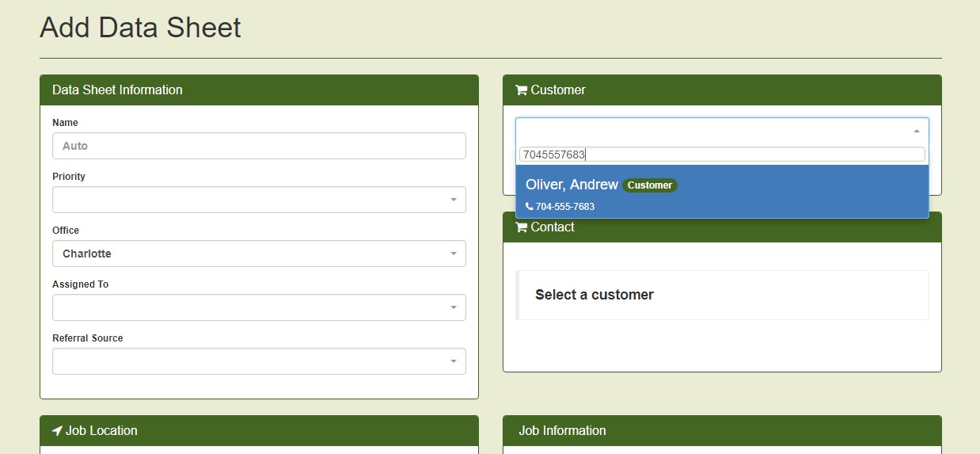The width and height of the screenshot is (980, 454).
Task: Click the Job Information panel header
Action: click(722, 431)
